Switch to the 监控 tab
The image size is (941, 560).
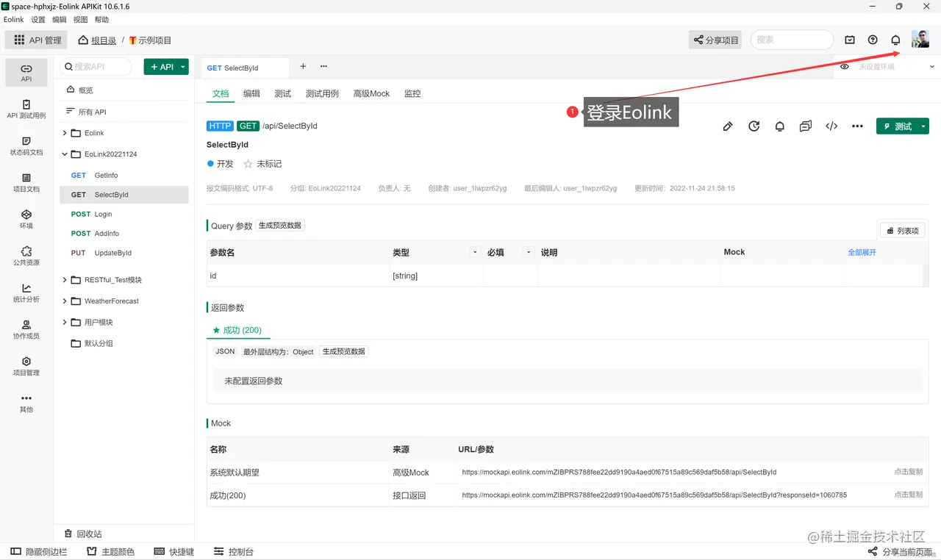[x=412, y=93]
